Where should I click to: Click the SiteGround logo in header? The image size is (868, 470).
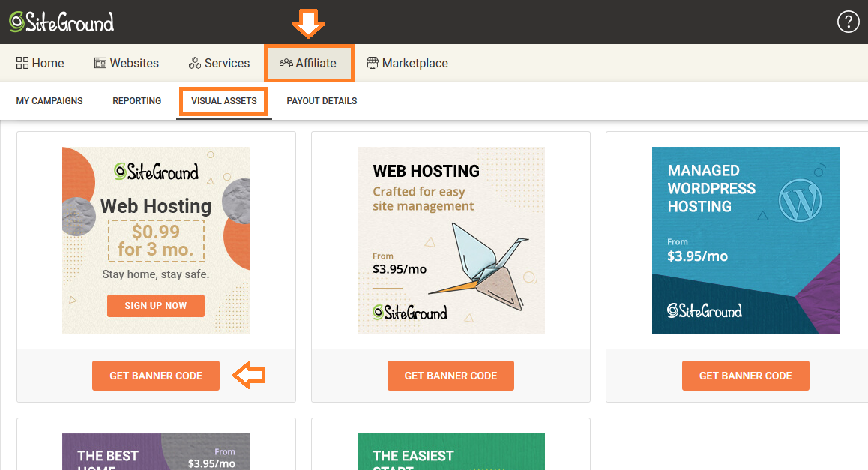pyautogui.click(x=61, y=22)
